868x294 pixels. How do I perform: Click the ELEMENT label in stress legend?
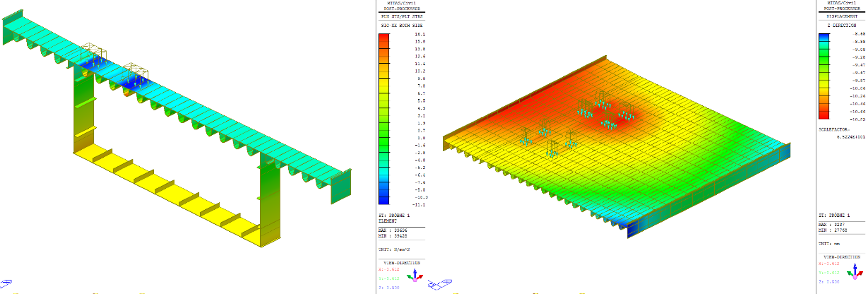coord(387,221)
